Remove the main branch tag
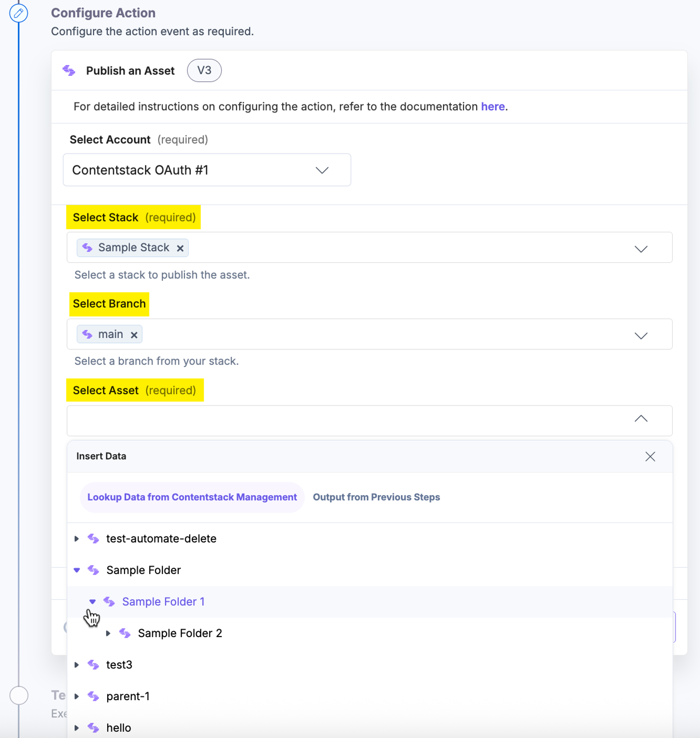This screenshot has height=738, width=700. (134, 335)
